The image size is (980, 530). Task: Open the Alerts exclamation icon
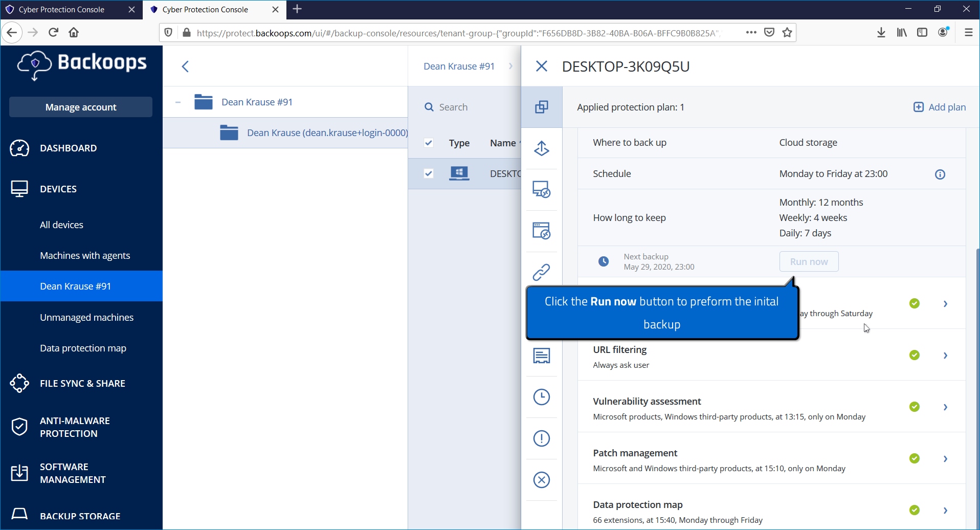(542, 438)
